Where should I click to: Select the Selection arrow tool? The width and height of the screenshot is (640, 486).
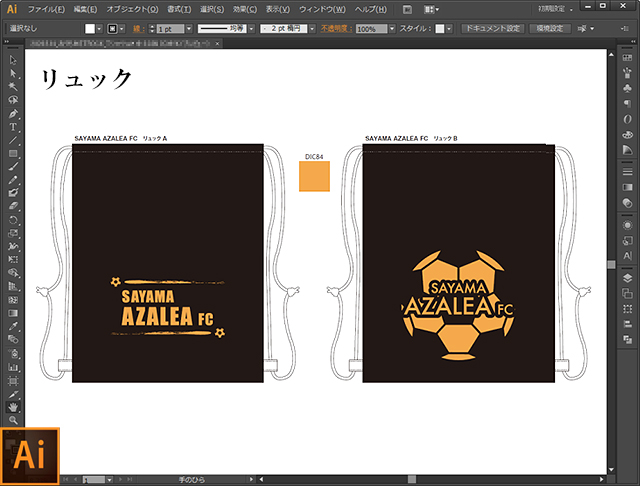[13, 60]
